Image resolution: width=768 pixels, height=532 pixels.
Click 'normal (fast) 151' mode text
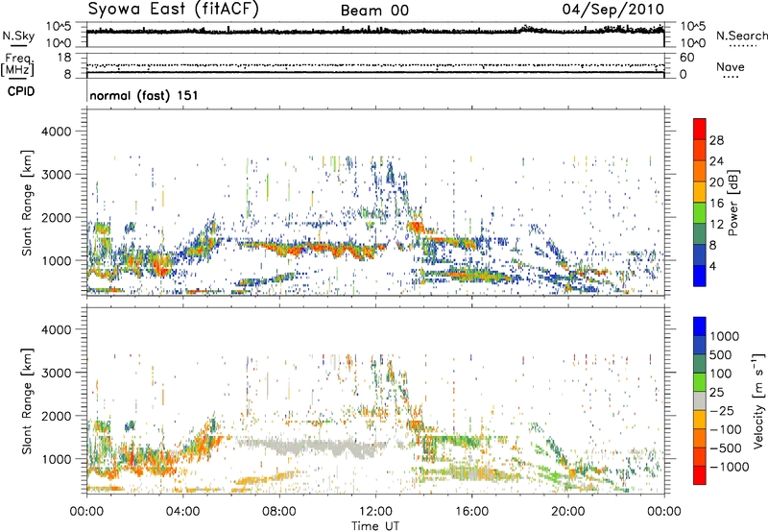(x=144, y=95)
